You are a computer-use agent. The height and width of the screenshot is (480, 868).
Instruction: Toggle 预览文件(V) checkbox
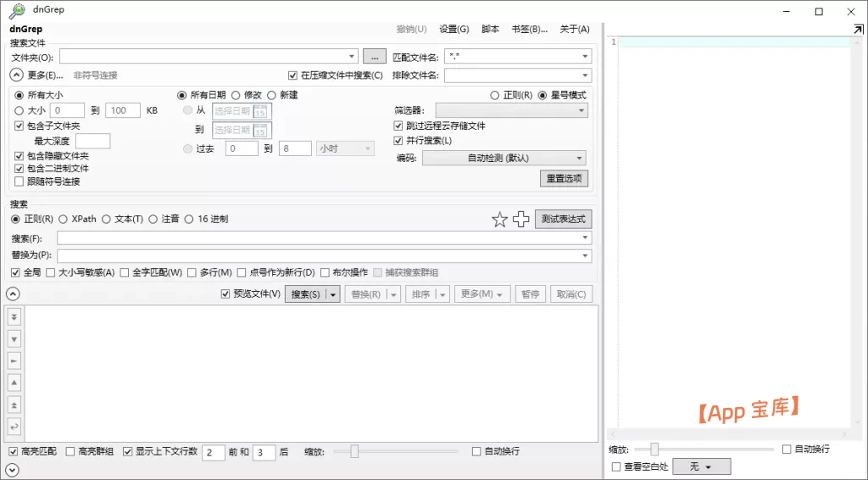pyautogui.click(x=225, y=294)
